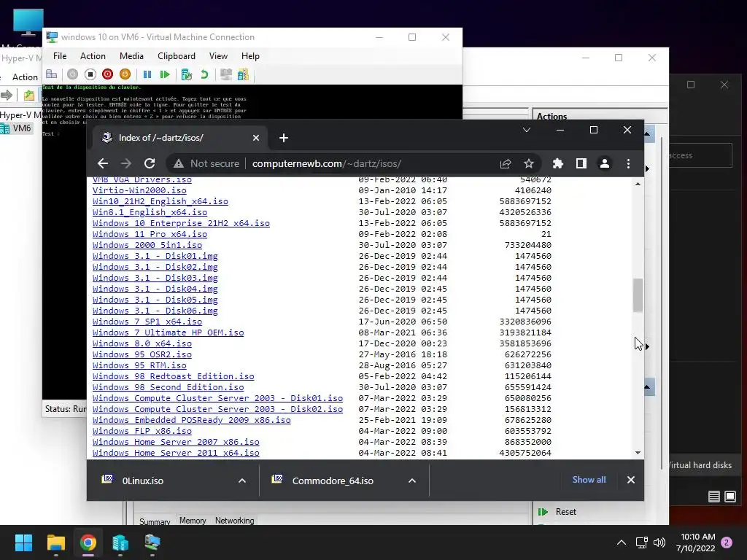Click the Not secure warning icon
Viewport: 747px width, 560px height.
pos(179,163)
